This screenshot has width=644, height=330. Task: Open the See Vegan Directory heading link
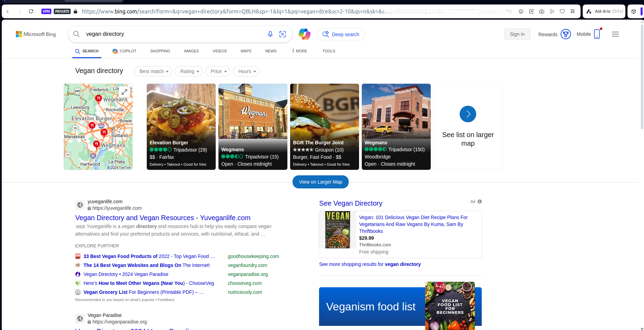(351, 203)
